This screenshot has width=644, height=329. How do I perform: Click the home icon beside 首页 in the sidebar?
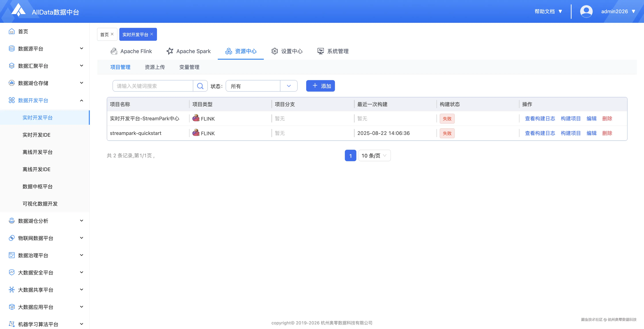pyautogui.click(x=11, y=31)
